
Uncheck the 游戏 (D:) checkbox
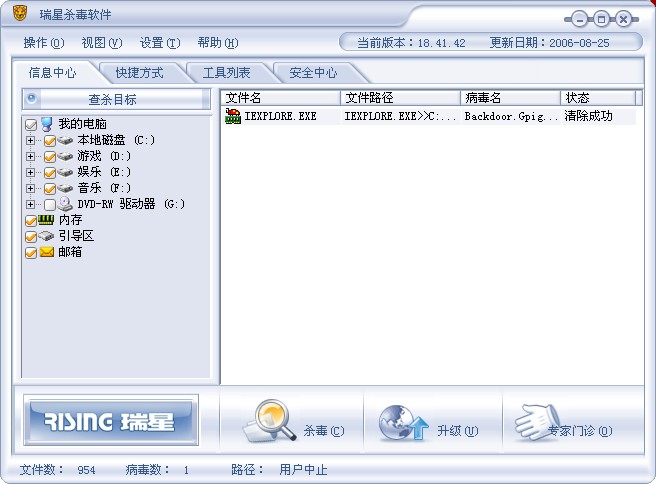pyautogui.click(x=50, y=156)
